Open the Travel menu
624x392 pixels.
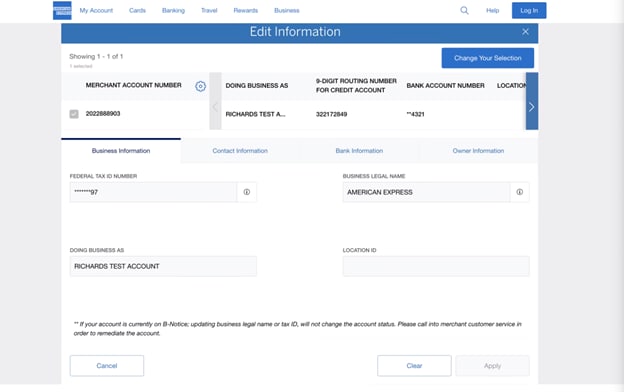pos(209,10)
